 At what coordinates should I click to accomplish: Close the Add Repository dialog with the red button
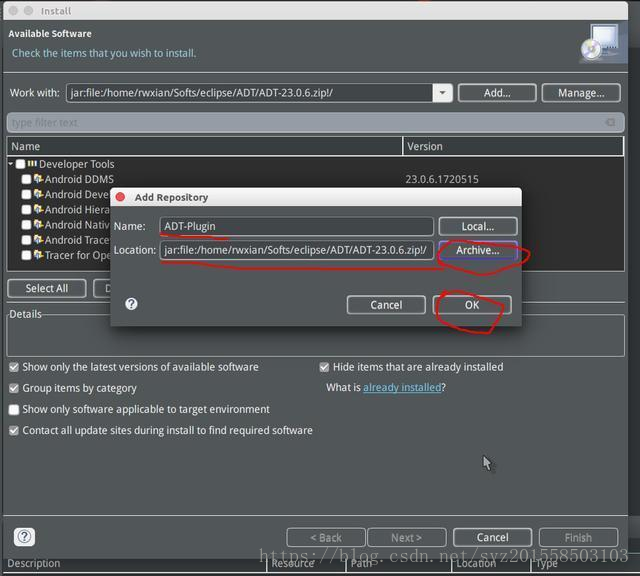(120, 197)
